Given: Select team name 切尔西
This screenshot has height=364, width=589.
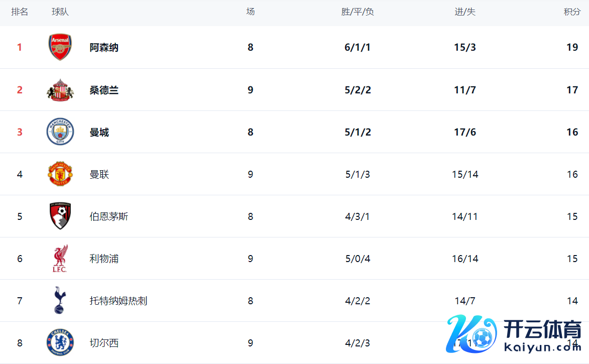Looking at the screenshot, I should (x=104, y=343).
